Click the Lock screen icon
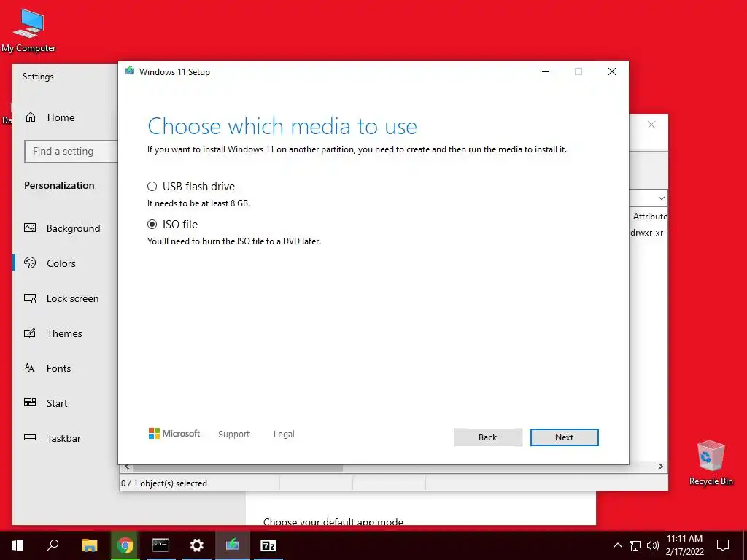The image size is (747, 560). point(30,298)
